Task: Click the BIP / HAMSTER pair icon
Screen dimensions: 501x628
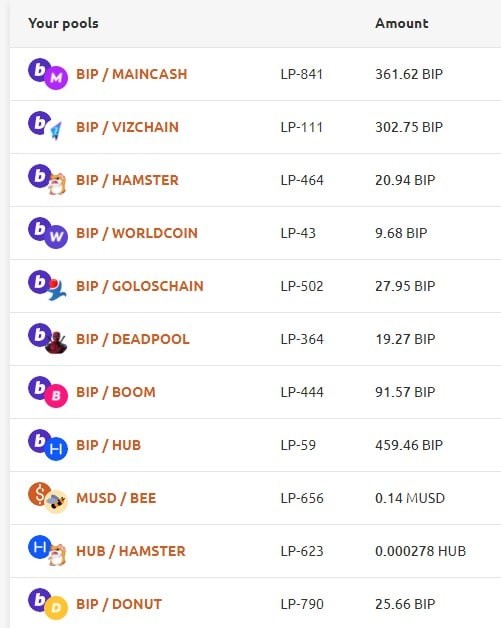Action: click(x=48, y=180)
